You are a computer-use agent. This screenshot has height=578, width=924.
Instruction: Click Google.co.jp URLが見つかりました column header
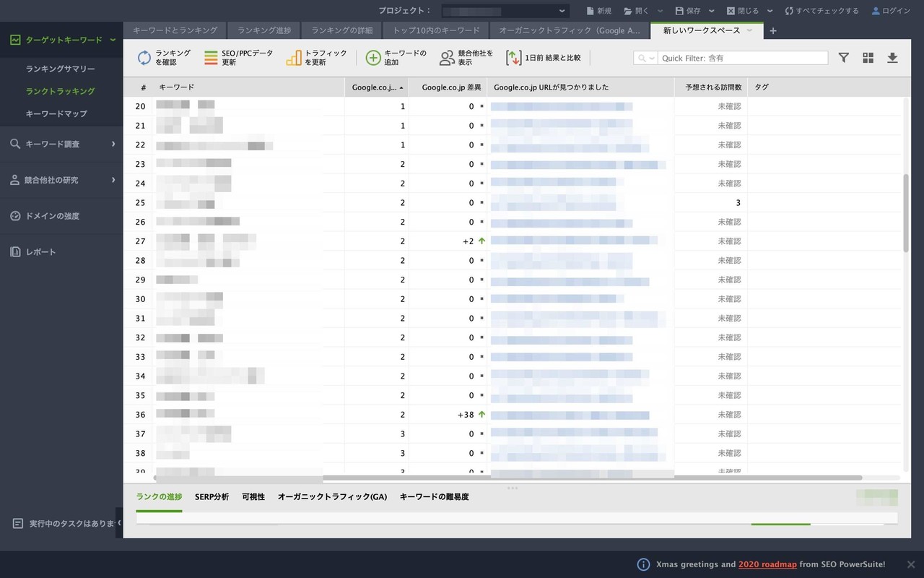(x=581, y=87)
